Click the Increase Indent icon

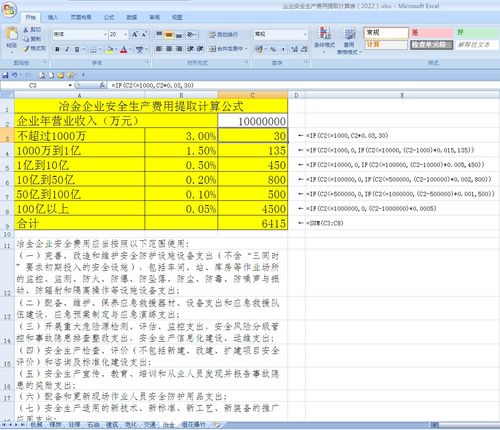point(200,49)
